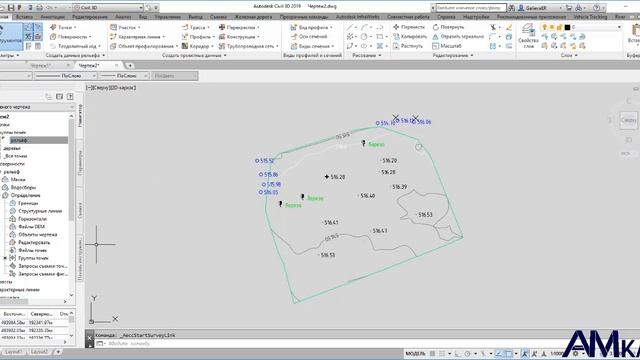
Task: Add a new drawing tab with plus
Action: [x=130, y=66]
